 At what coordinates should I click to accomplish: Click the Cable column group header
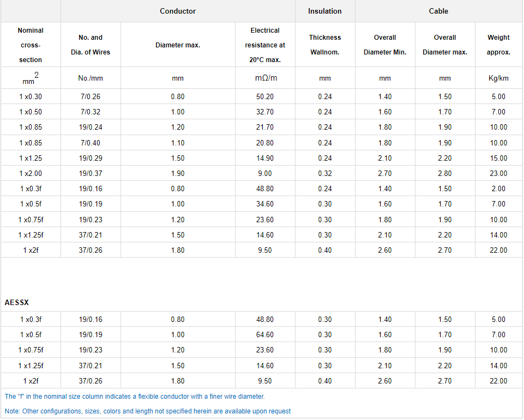[x=438, y=11]
